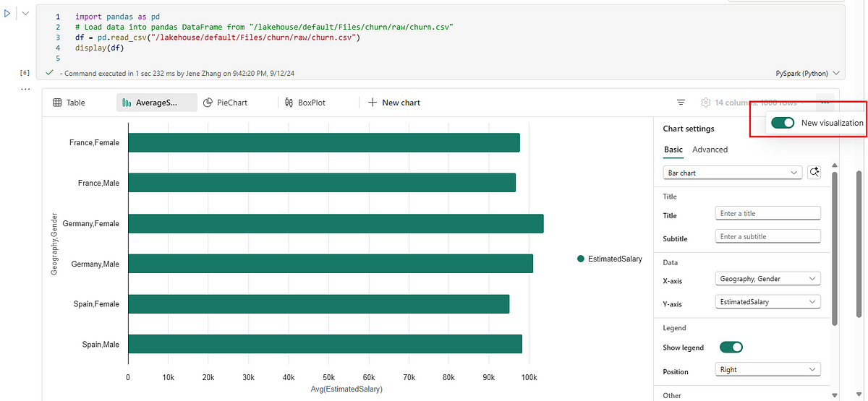Switch to the Table view tab
The height and width of the screenshot is (401, 868).
pos(69,103)
